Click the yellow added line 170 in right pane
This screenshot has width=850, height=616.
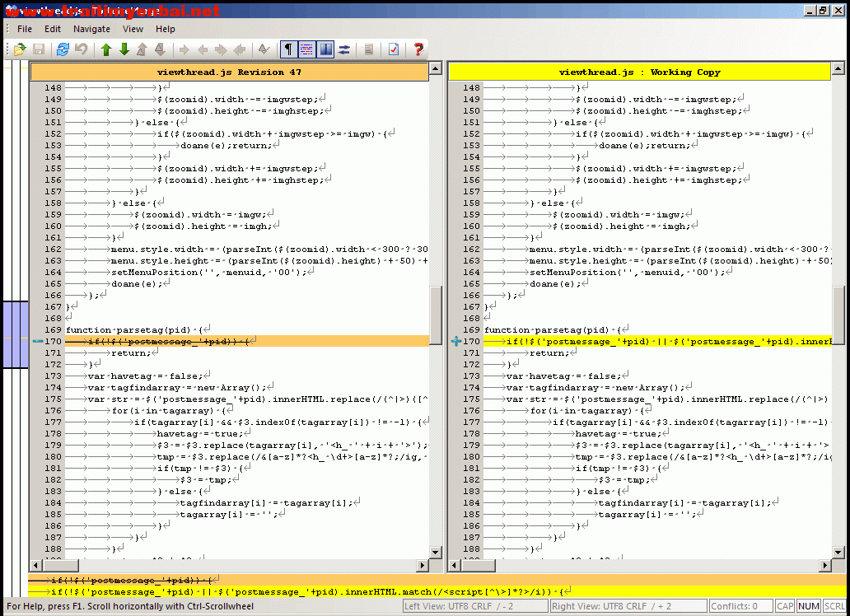(657, 341)
